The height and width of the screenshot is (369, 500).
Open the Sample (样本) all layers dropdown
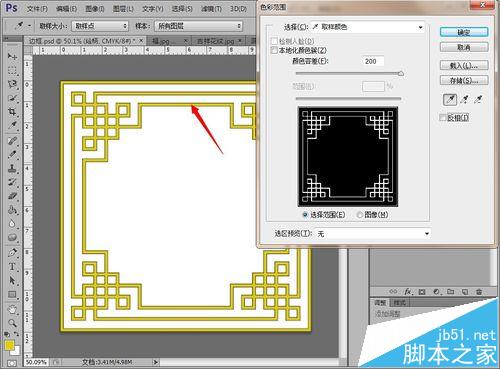[x=198, y=26]
